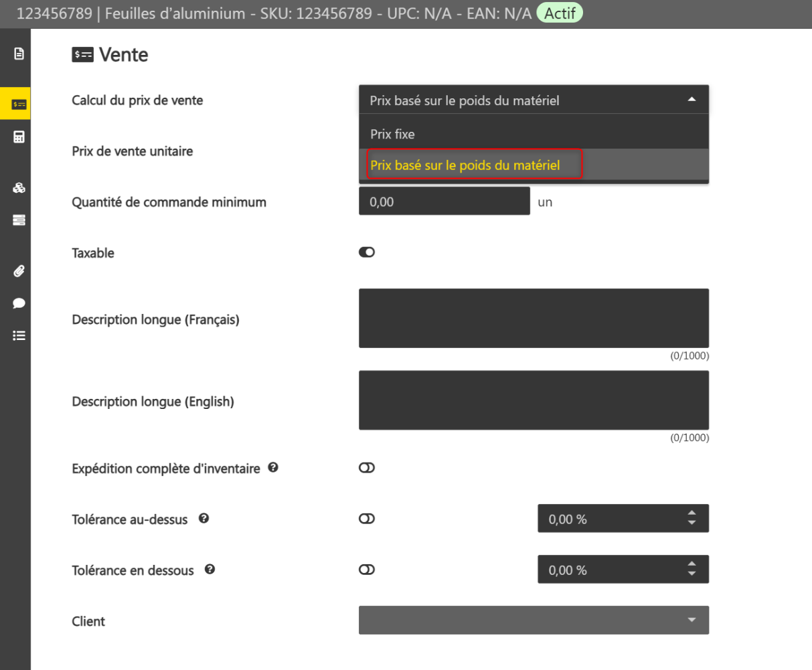Image resolution: width=812 pixels, height=670 pixels.
Task: Open the paperclip attachments icon
Action: (19, 271)
